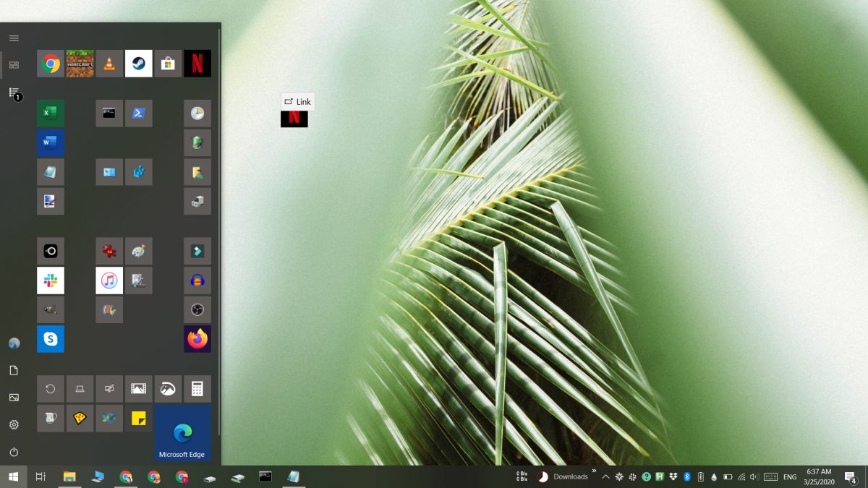Open the Command Prompt tile
Viewport: 868px width, 488px height.
[x=109, y=114]
